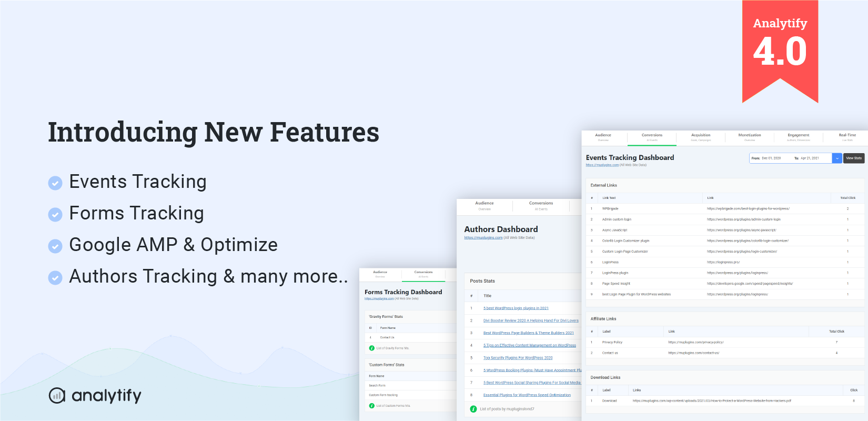Click checkmark icon beside Events Tracking
This screenshot has height=421, width=868.
[55, 183]
